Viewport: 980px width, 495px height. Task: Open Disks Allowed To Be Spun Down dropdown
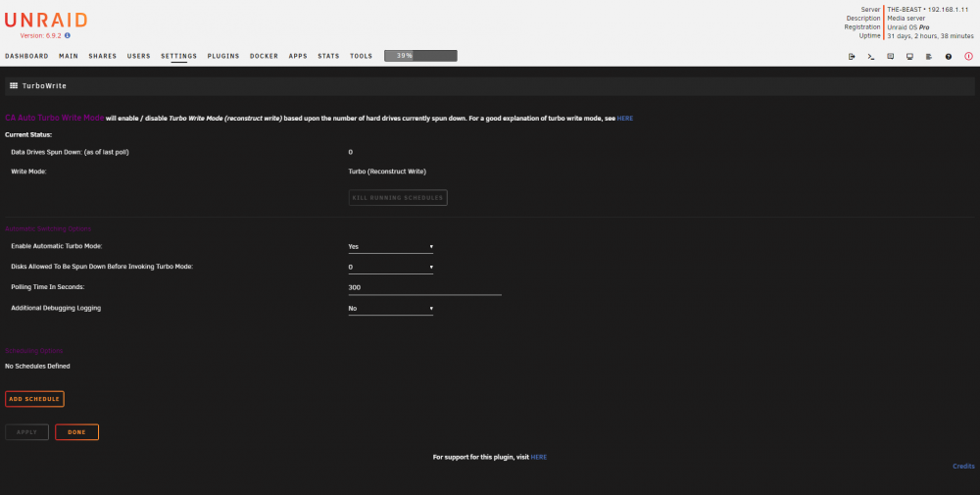pyautogui.click(x=391, y=268)
